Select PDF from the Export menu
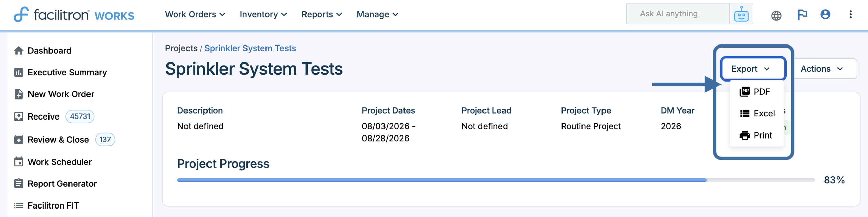This screenshot has height=217, width=868. point(756,92)
